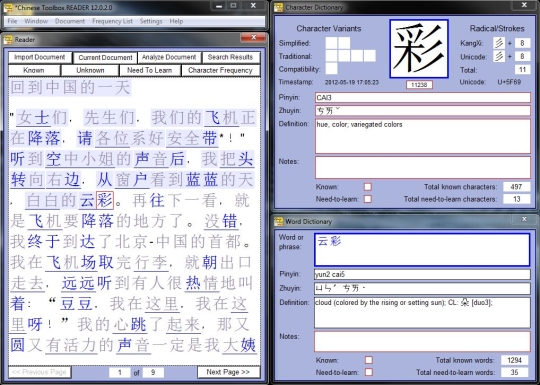Click the Current Document button

point(105,58)
